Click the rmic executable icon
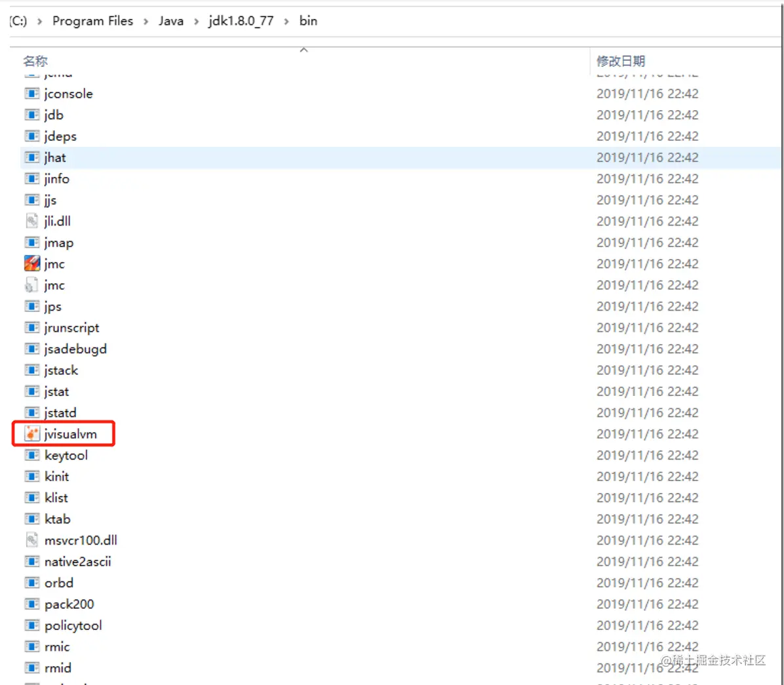Screen dimensions: 784x685 click(x=31, y=646)
